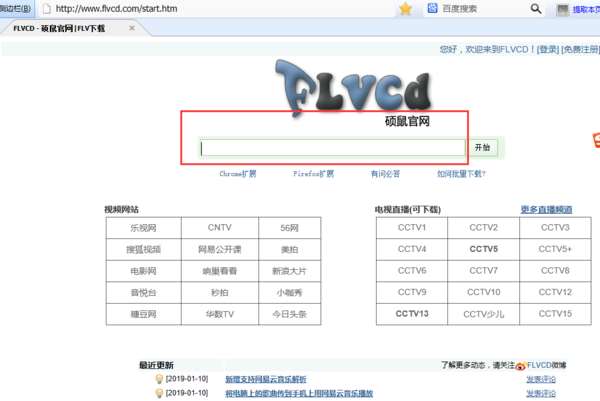This screenshot has height=401, width=600.
Task: Focus the address bar showing flvcd.com/start.htm
Action: pos(116,8)
